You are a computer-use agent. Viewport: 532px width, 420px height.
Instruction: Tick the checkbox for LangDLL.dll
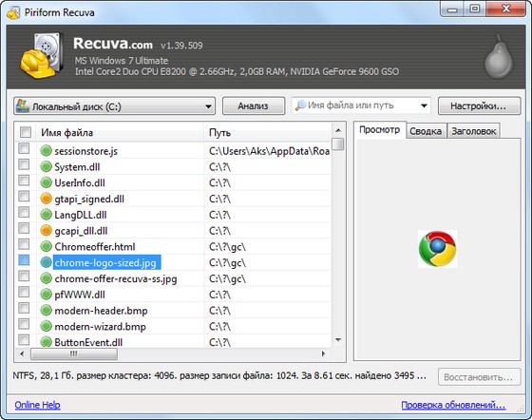(x=24, y=212)
